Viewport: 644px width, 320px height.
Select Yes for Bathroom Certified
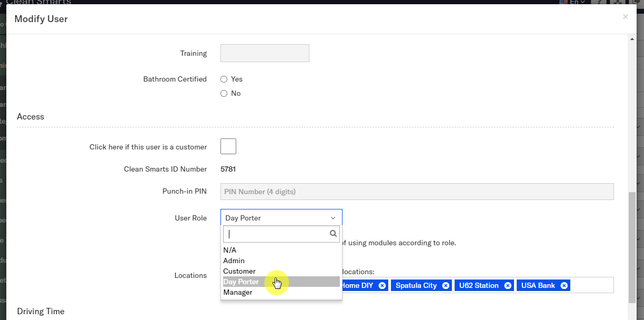224,79
